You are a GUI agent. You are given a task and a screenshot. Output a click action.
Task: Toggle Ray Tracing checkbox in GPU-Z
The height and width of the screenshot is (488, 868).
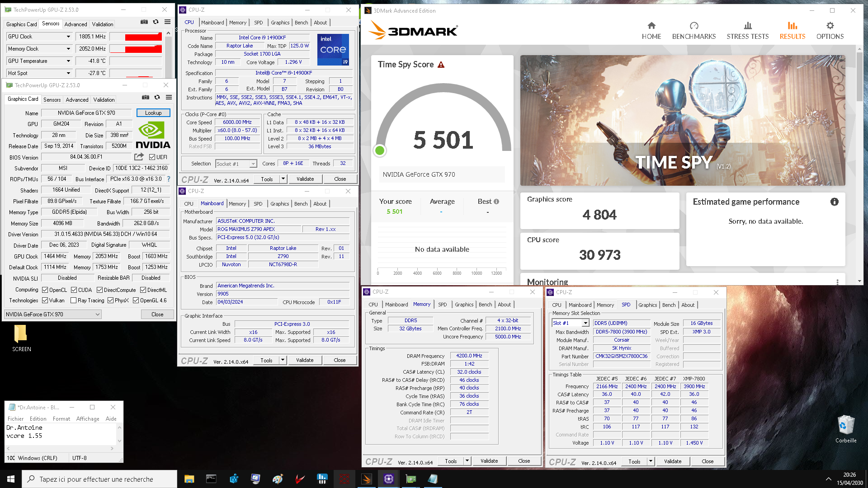coord(73,300)
